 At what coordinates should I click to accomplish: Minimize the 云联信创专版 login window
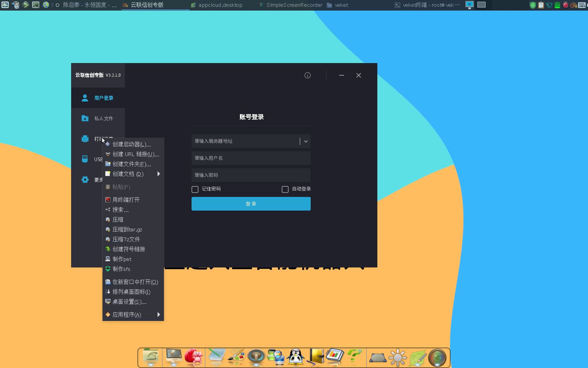(342, 75)
